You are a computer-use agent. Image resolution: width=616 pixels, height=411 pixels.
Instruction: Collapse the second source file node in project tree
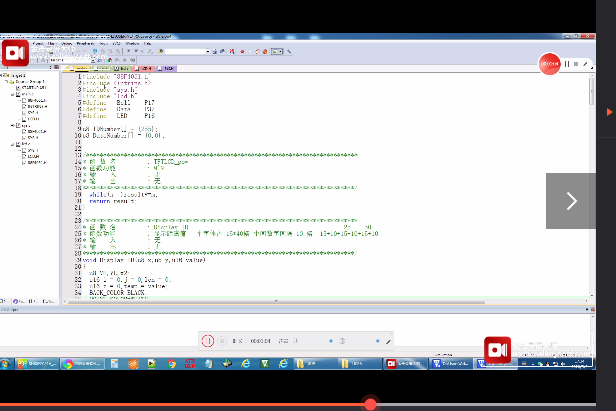[x=13, y=125]
